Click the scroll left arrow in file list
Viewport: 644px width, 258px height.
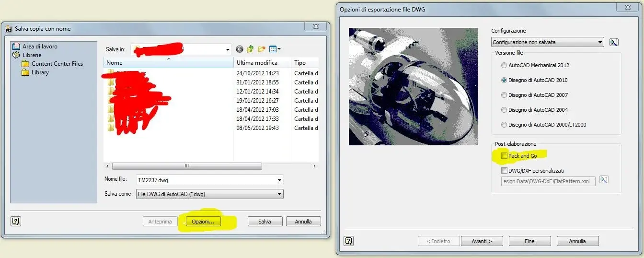108,166
